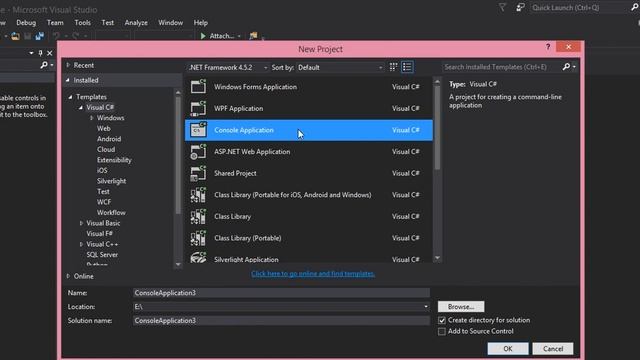Open the Debug menu
Screen dimensions: 640x360
click(x=26, y=23)
